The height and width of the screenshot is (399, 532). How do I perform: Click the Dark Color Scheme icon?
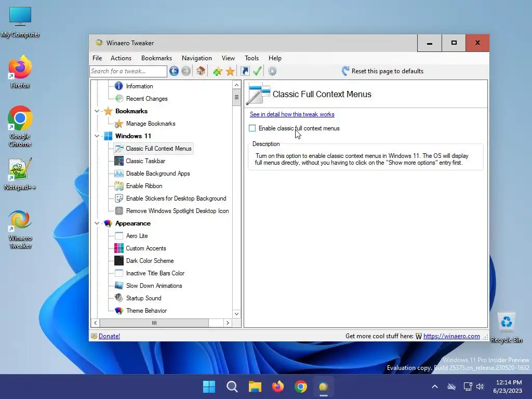(x=119, y=261)
